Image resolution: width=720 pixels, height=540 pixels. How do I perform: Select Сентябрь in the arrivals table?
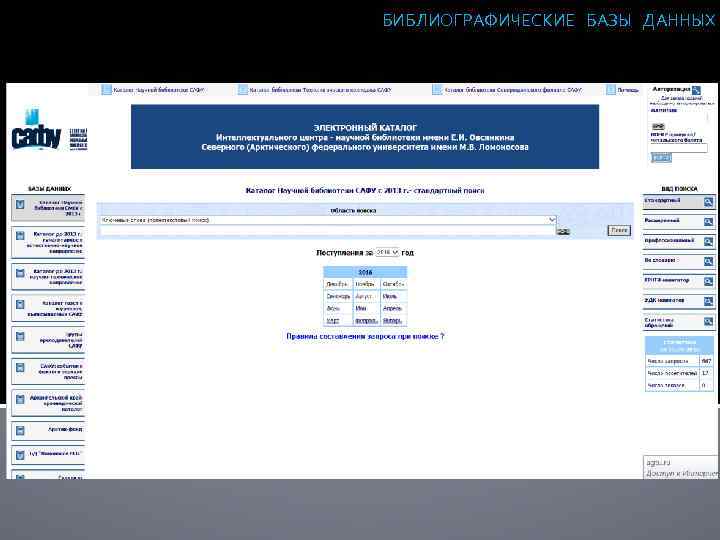click(338, 297)
